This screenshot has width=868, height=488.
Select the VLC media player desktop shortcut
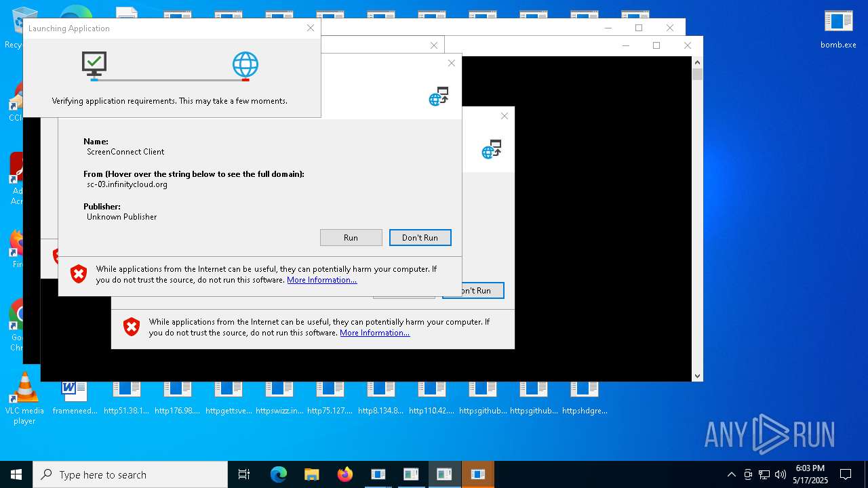click(x=24, y=399)
